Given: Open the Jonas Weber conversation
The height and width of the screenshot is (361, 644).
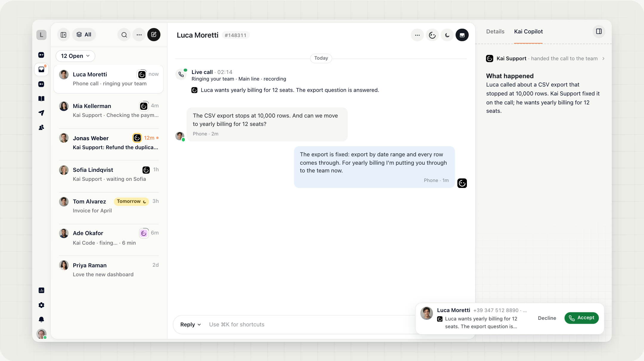Looking at the screenshot, I should click(x=109, y=143).
